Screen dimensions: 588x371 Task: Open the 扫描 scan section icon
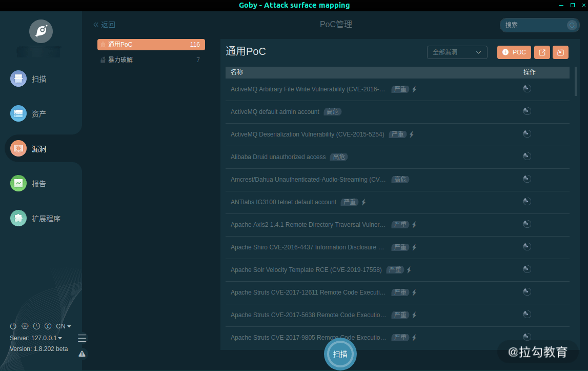(x=18, y=79)
